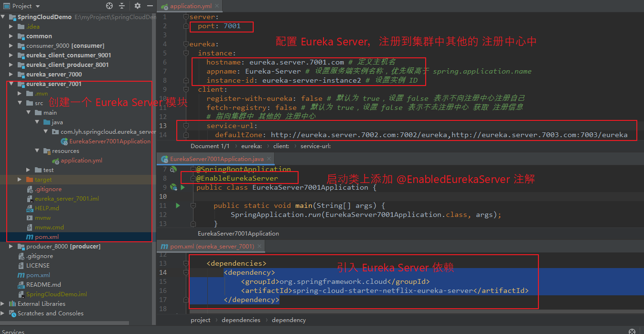This screenshot has height=334, width=644.
Task: Click the 'client:' breadcrumb in yml editor
Action: click(281, 146)
